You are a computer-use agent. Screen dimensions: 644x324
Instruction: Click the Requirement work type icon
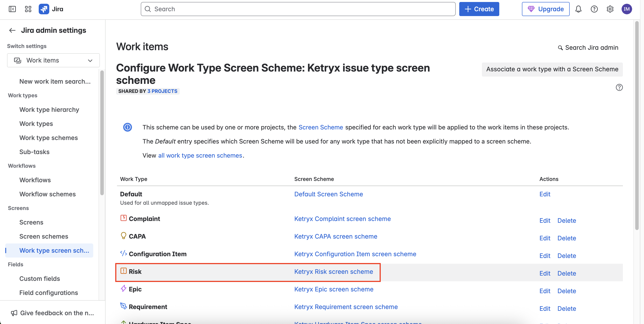(x=124, y=306)
